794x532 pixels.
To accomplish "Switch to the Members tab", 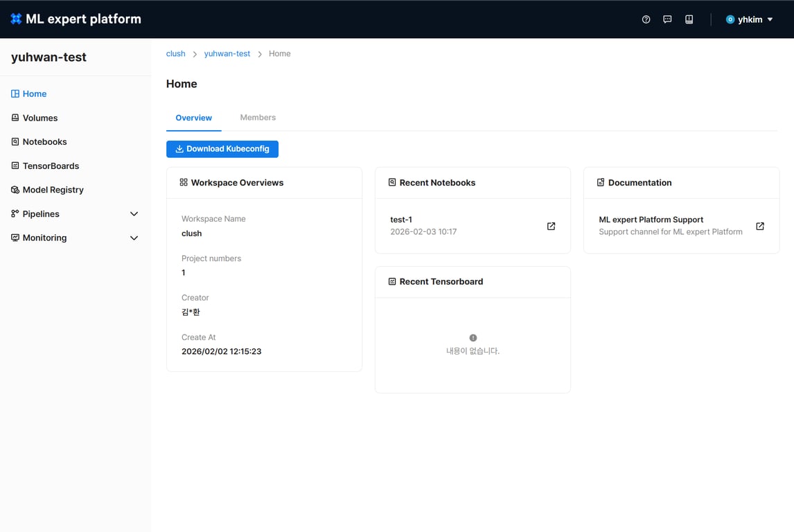I will [x=258, y=118].
